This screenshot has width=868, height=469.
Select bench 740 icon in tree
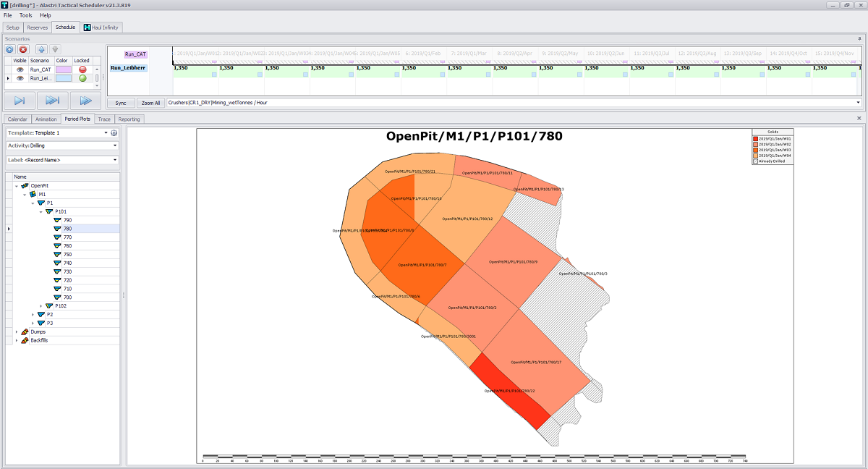57,263
